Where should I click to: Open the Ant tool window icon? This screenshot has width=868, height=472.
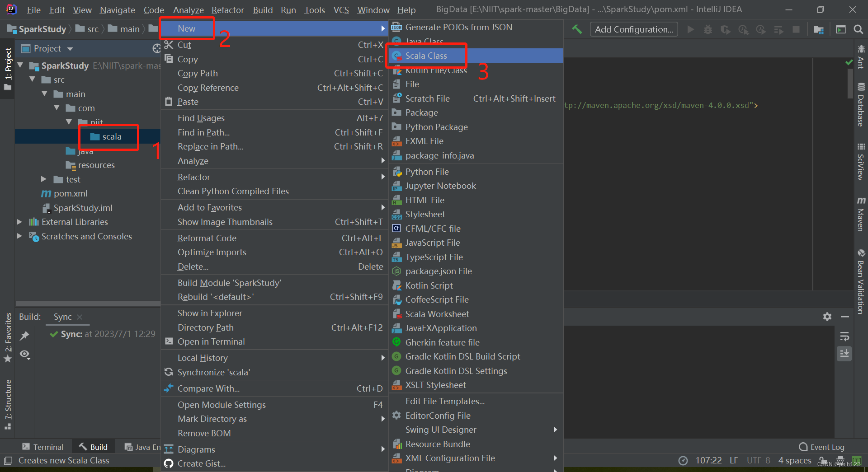[x=861, y=56]
